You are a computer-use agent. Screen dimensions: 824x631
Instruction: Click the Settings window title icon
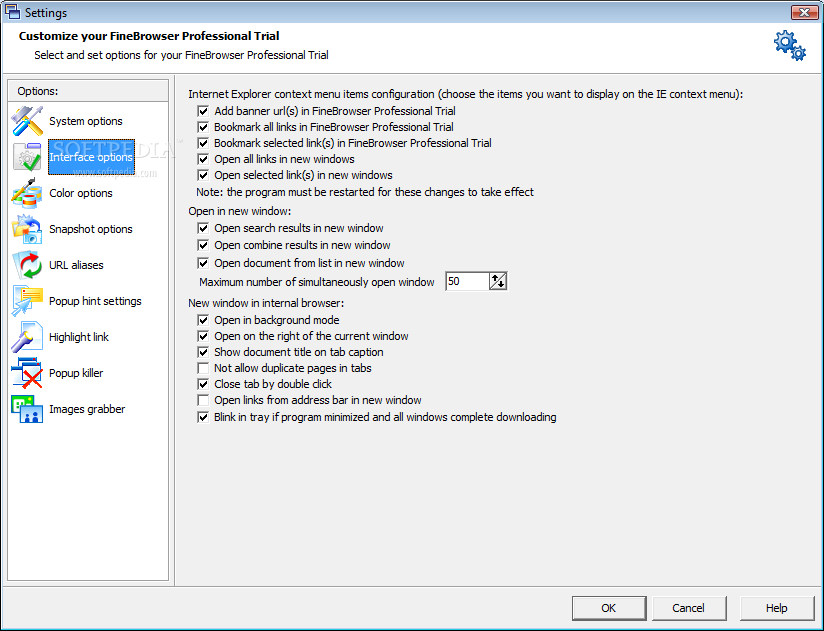12,12
